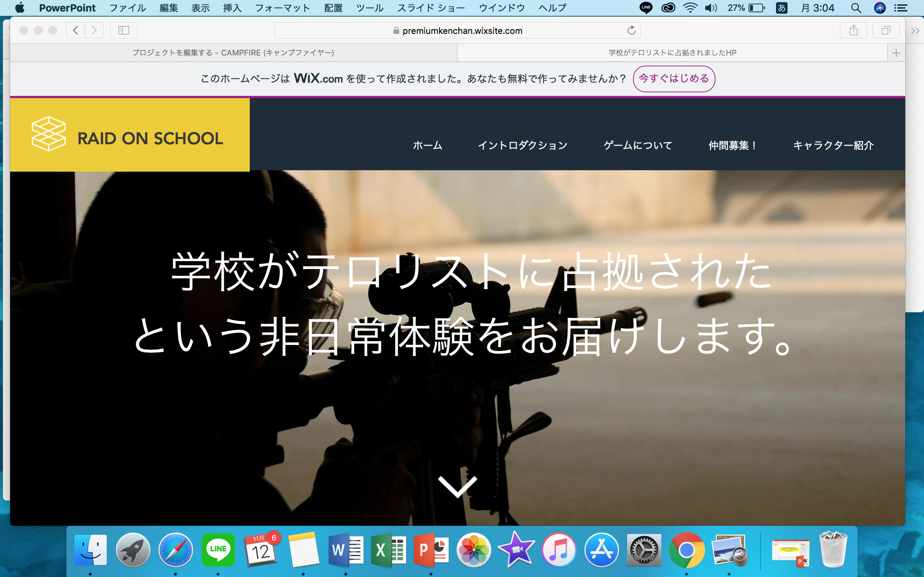The image size is (924, 577).
Task: Click the 今すぐはじめる button
Action: point(674,79)
